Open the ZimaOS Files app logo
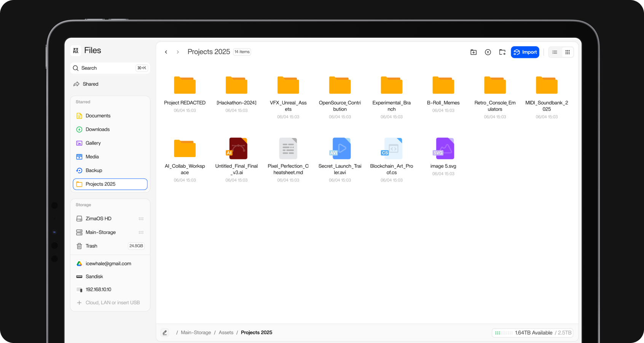 click(x=76, y=50)
